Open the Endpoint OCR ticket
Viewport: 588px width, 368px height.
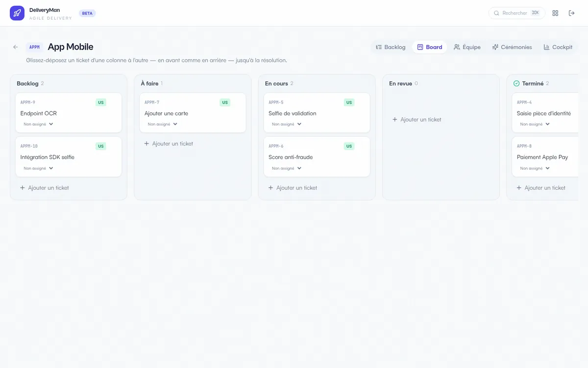point(69,113)
